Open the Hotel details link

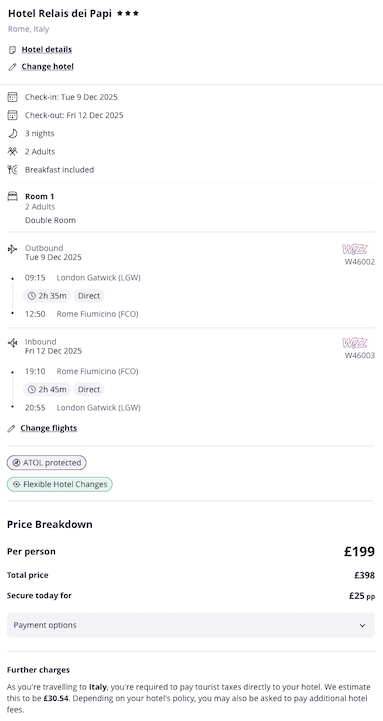[46, 49]
